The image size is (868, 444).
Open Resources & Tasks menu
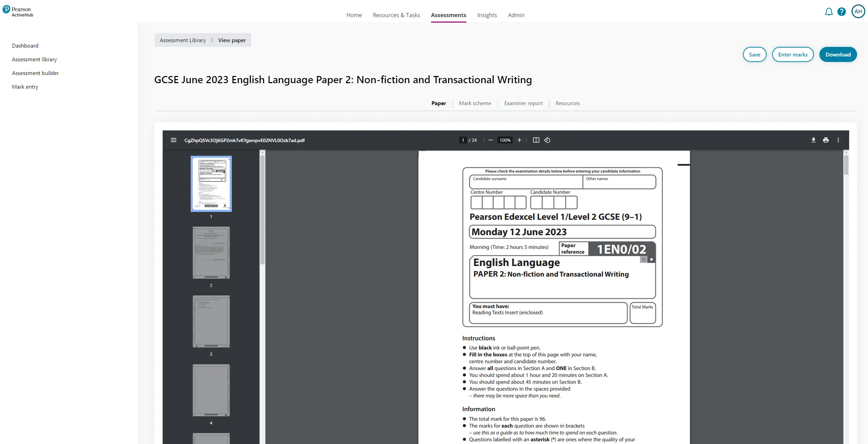[x=396, y=15]
